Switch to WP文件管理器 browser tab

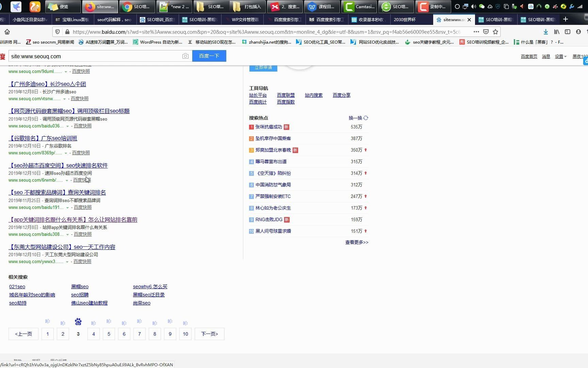click(242, 20)
